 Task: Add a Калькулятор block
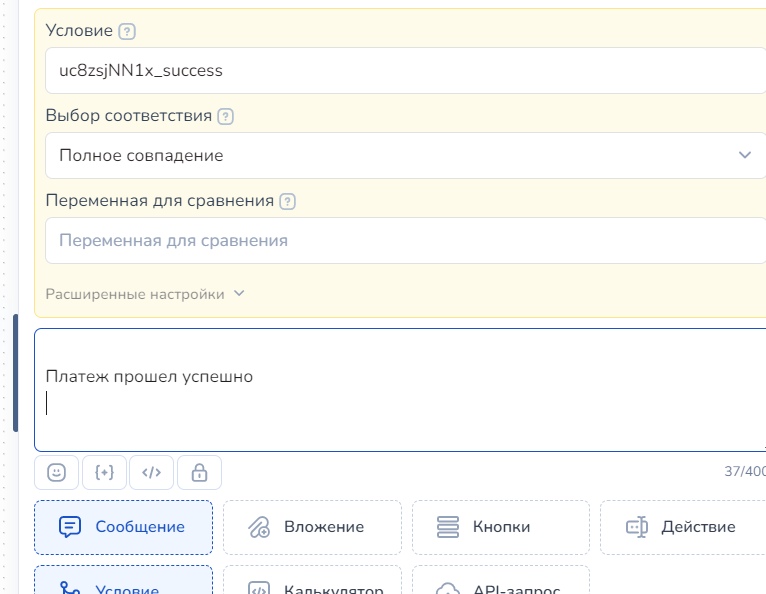[312, 583]
